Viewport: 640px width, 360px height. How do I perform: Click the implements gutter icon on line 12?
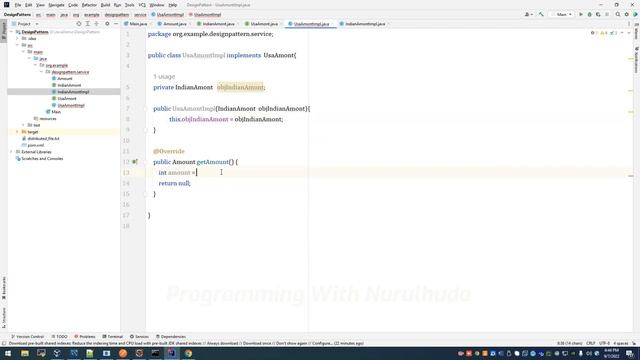click(135, 162)
